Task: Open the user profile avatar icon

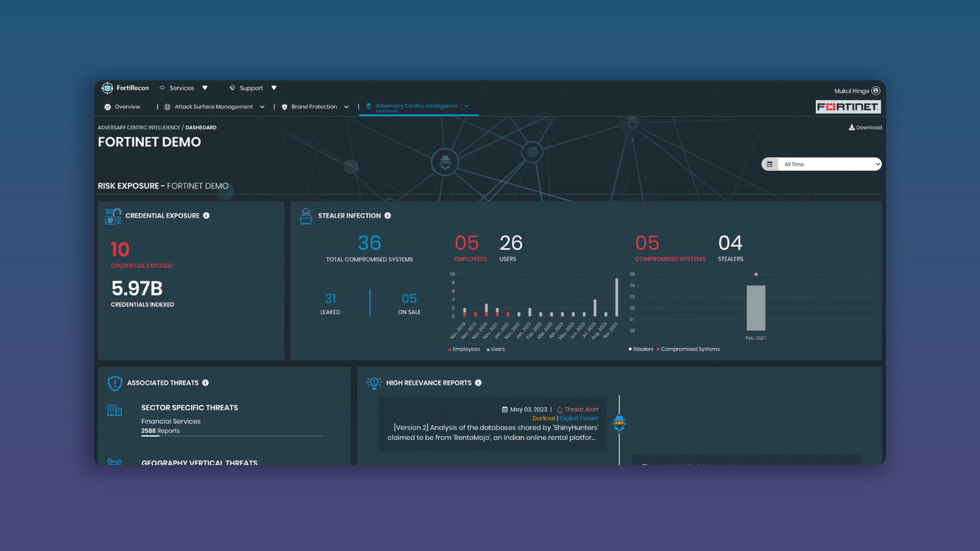Action: point(876,91)
